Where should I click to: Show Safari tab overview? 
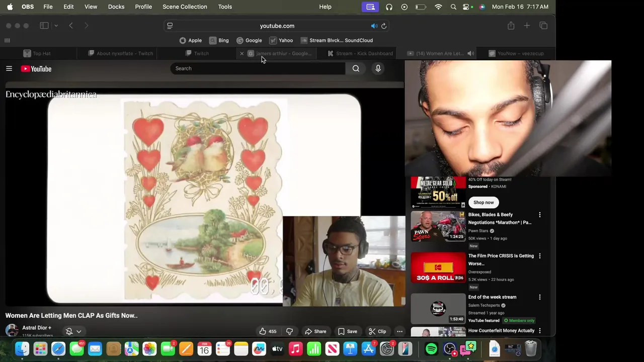pos(543,26)
